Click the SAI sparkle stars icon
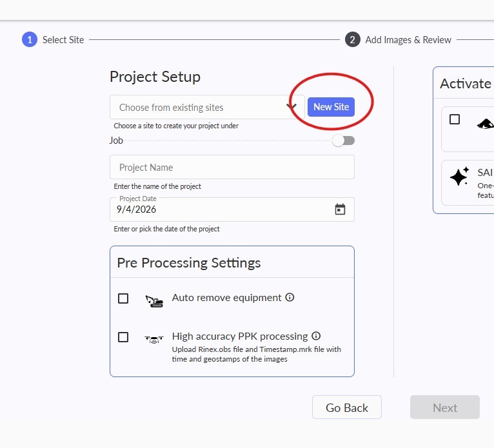The height and width of the screenshot is (448, 494). [x=459, y=177]
